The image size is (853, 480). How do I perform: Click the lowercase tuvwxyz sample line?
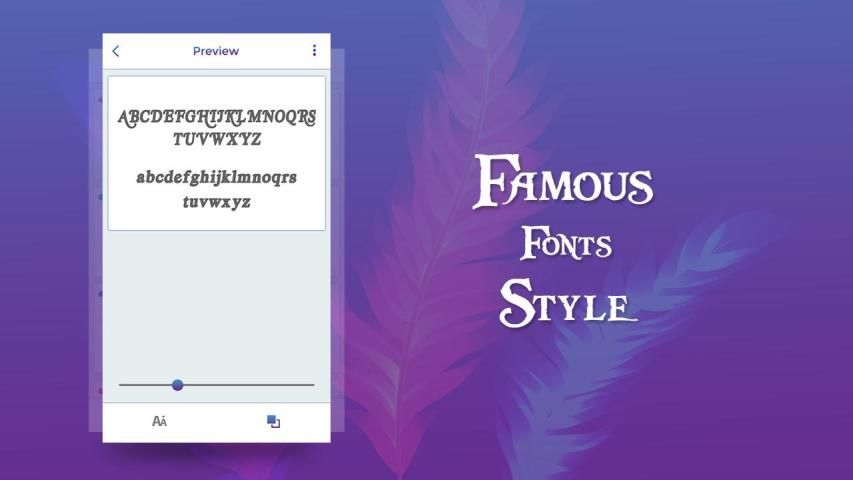pos(217,202)
